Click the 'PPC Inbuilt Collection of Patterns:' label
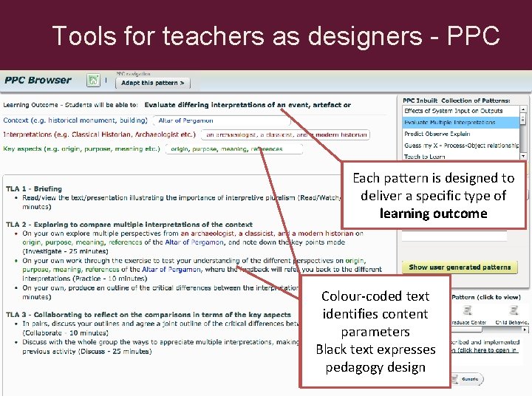Screen dimensions: 532x399 457,100
